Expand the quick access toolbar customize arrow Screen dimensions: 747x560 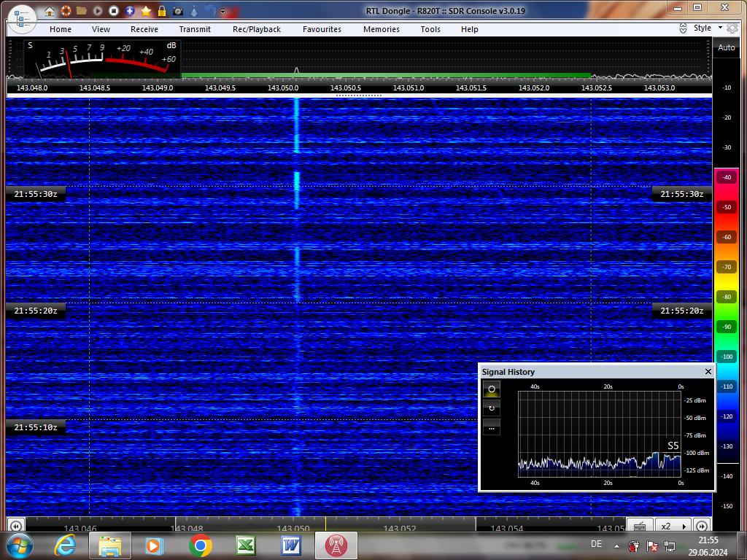pos(222,12)
